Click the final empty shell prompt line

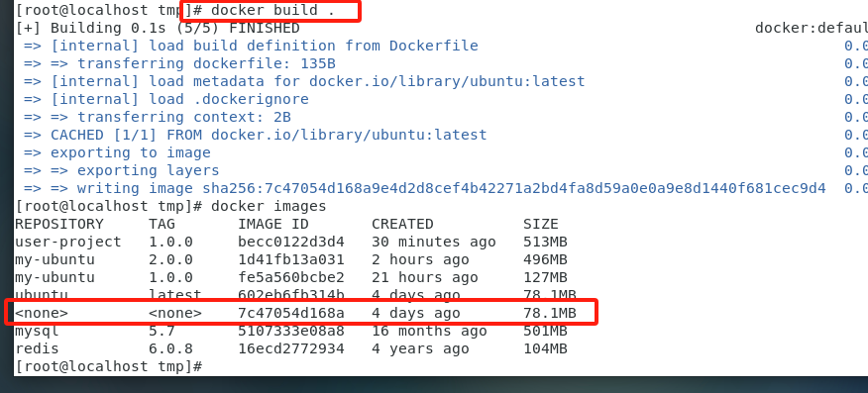click(109, 366)
